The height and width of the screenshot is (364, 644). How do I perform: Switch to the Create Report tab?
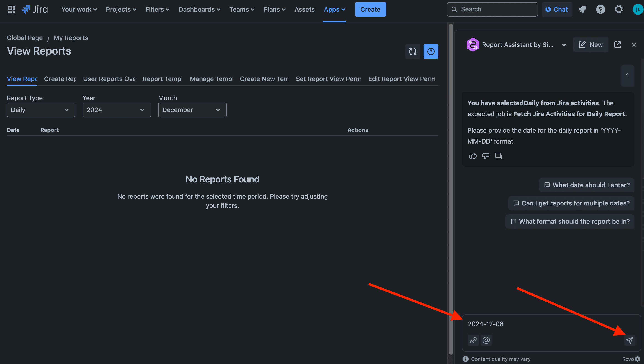pos(60,79)
